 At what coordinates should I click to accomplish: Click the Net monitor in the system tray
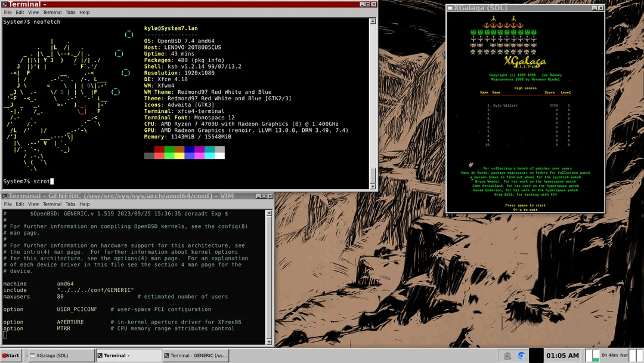tap(624, 355)
